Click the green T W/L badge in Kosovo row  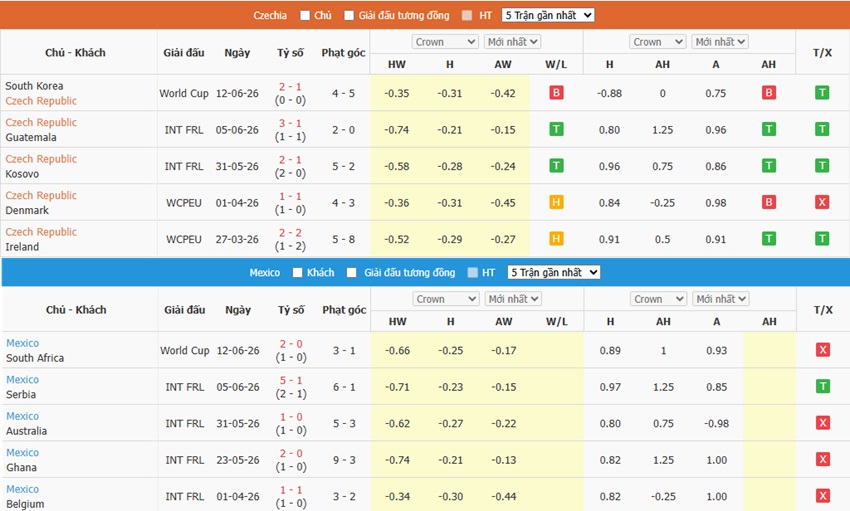(556, 165)
